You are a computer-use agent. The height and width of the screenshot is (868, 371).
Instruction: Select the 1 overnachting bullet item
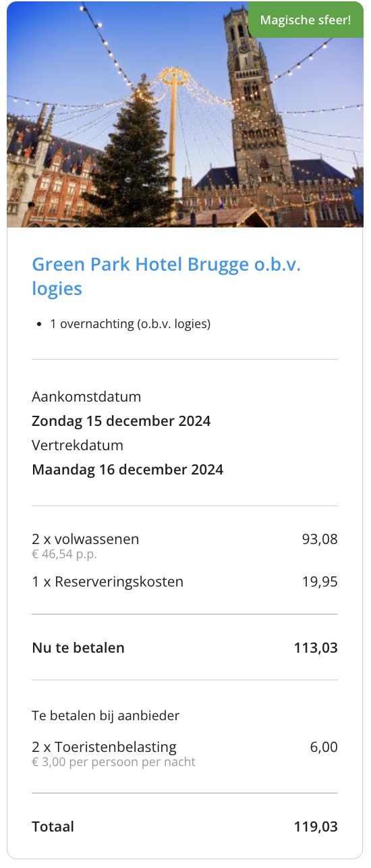tap(130, 324)
